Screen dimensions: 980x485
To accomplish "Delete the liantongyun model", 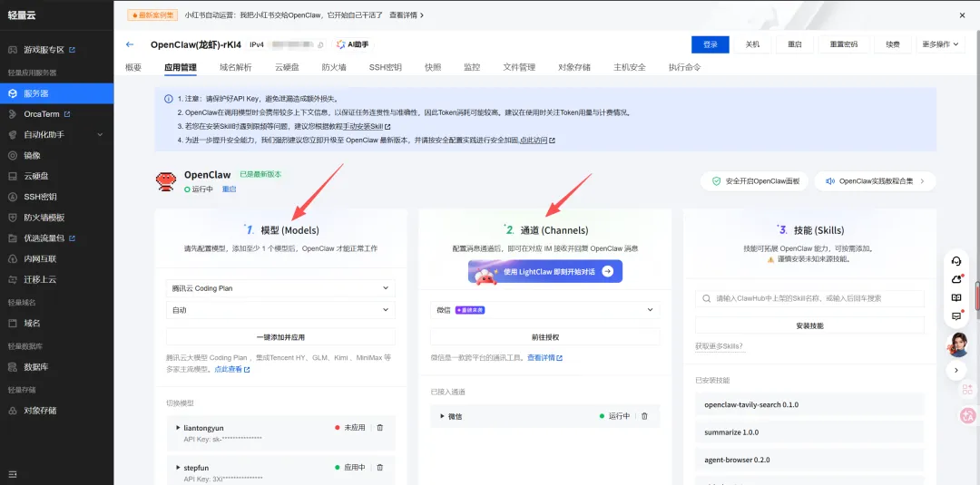I will 380,428.
